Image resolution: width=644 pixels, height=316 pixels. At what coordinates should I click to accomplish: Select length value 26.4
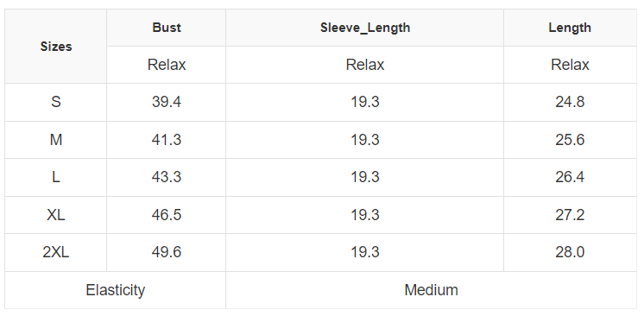[x=570, y=177]
